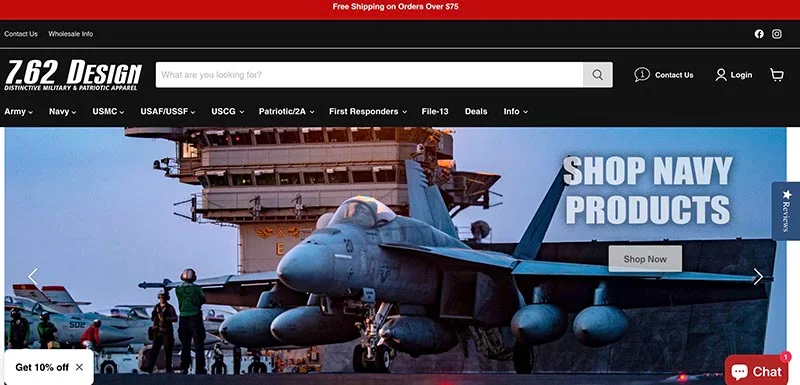This screenshot has height=385, width=800.
Task: Click the header Contact Us text beside search
Action: point(674,75)
